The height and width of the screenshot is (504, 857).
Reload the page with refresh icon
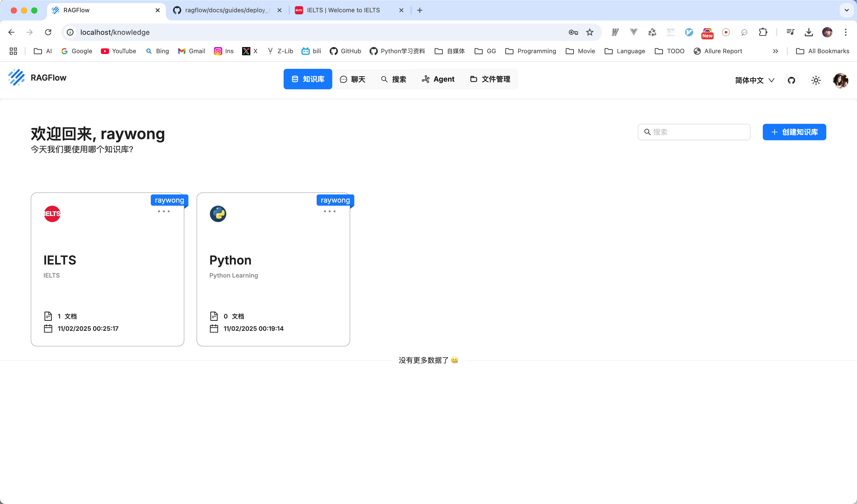tap(48, 32)
